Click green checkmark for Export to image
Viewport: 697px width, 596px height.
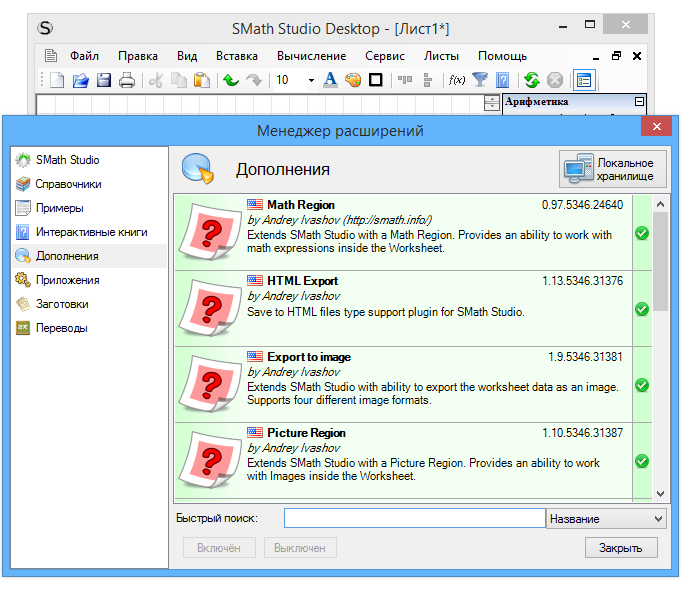[642, 385]
